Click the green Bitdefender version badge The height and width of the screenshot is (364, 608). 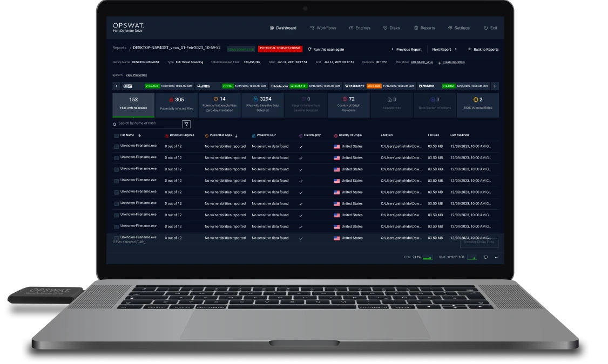298,86
